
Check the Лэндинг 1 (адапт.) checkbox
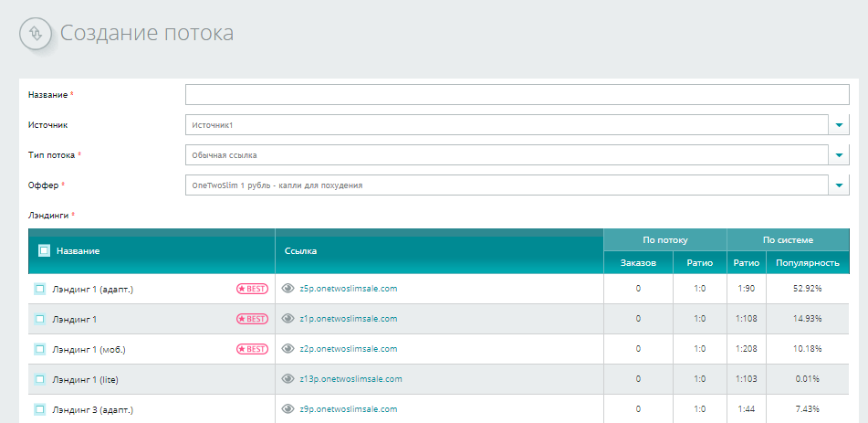[39, 289]
